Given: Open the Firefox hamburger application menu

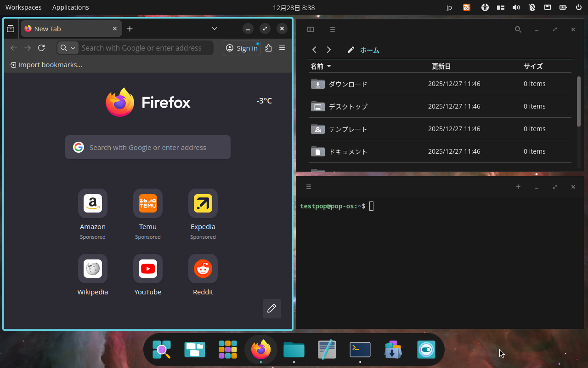Looking at the screenshot, I should tap(282, 48).
